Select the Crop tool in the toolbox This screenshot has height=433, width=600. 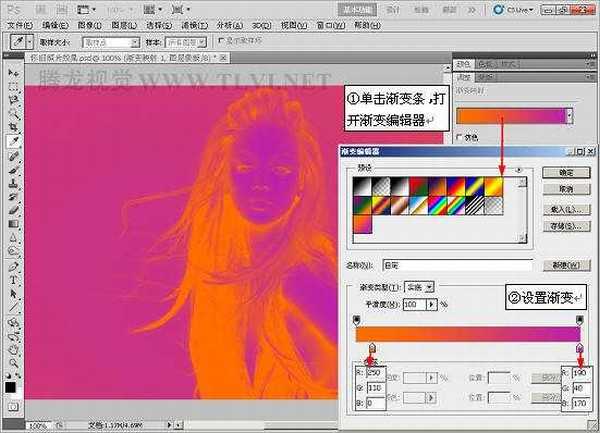(x=13, y=128)
